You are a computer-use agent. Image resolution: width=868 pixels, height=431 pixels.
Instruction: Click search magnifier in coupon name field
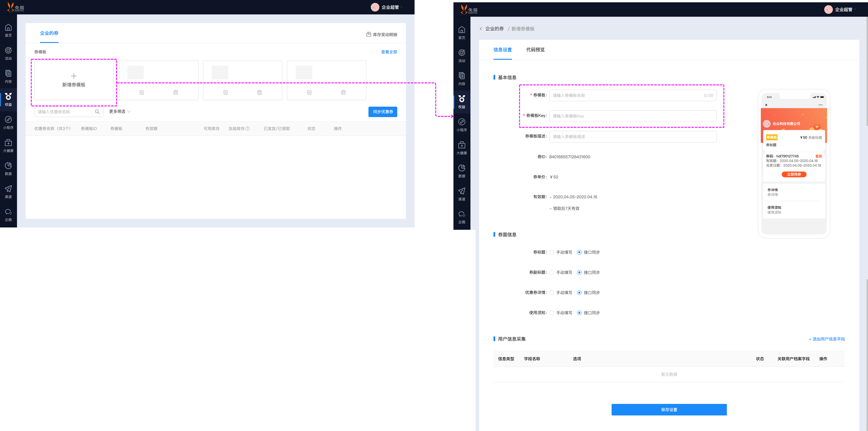[x=97, y=112]
